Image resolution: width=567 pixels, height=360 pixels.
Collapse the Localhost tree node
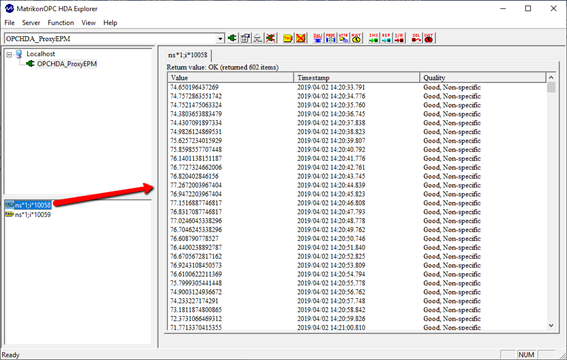click(9, 55)
